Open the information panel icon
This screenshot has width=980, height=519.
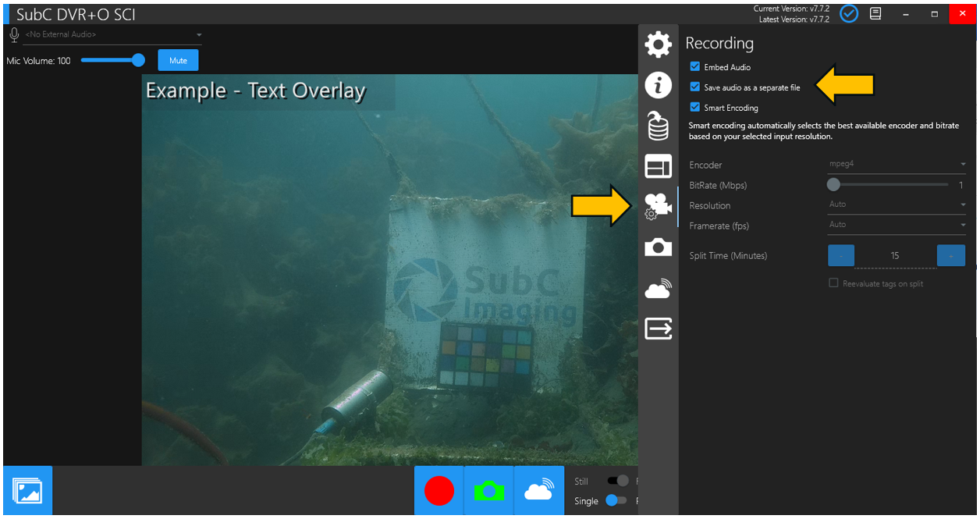pos(658,85)
